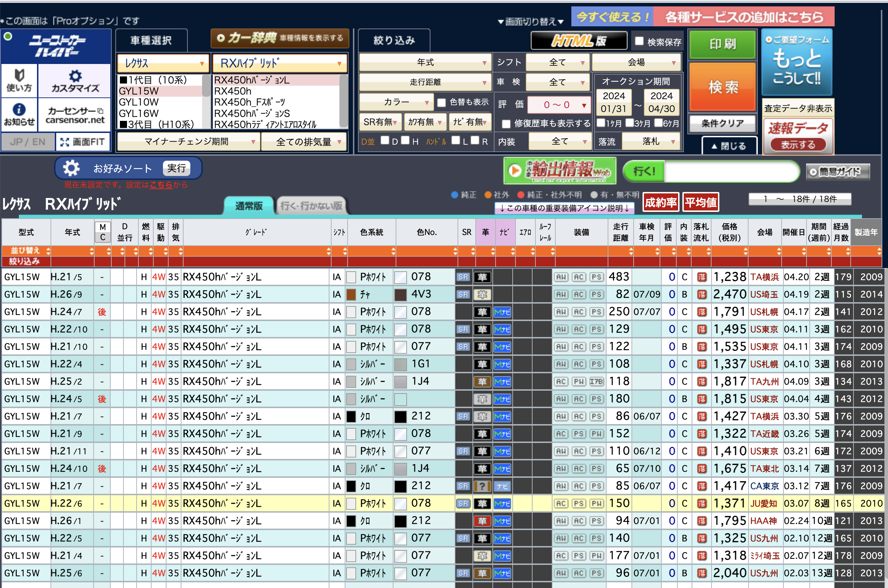
Task: Click the こちら settings link
Action: (x=161, y=185)
